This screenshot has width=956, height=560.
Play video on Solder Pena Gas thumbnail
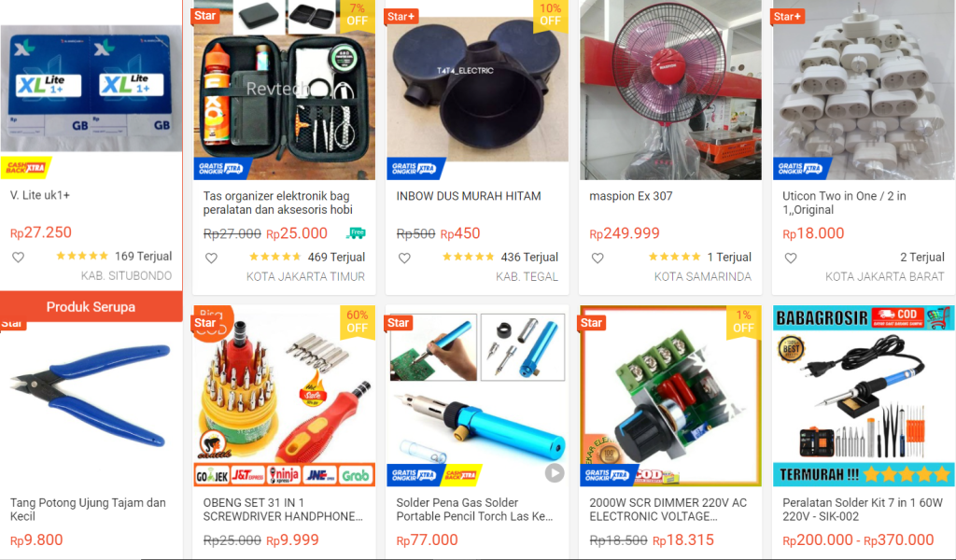point(555,473)
